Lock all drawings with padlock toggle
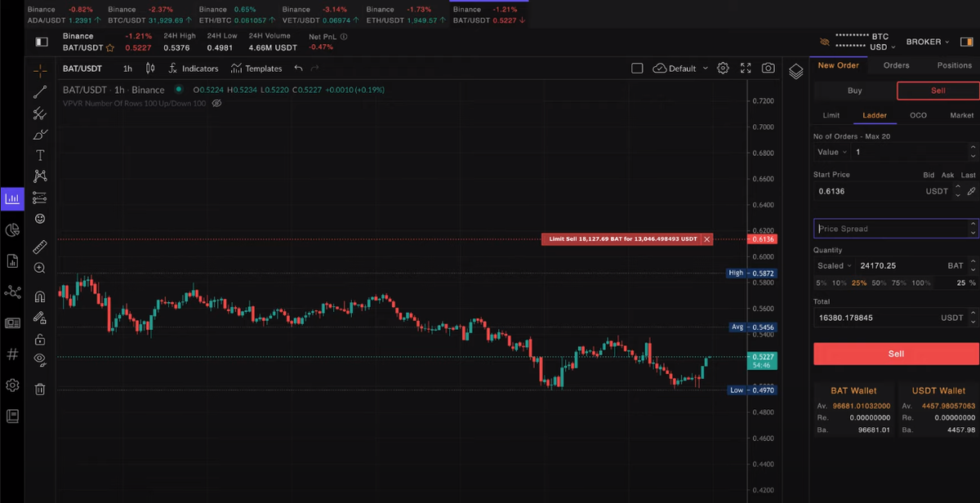The image size is (980, 503). tap(39, 338)
